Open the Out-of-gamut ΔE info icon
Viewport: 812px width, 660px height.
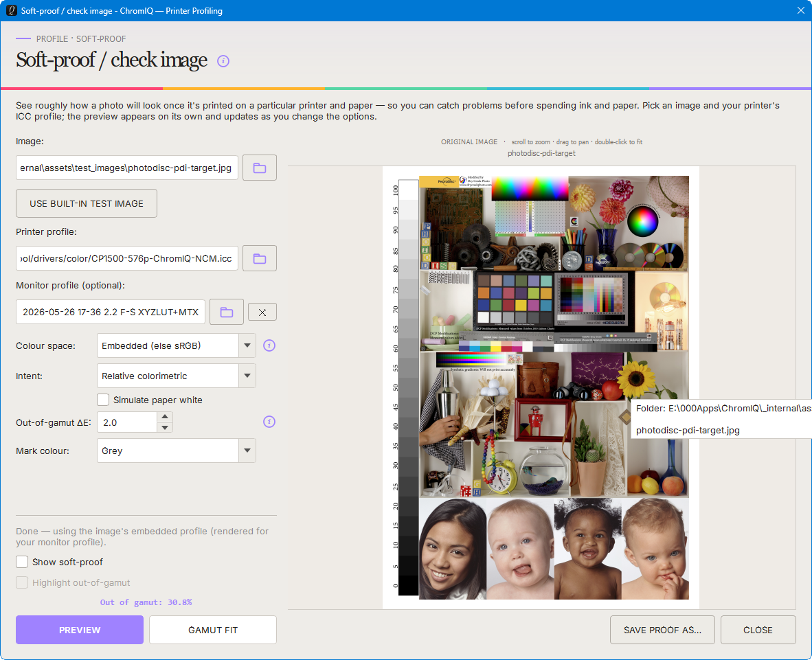pyautogui.click(x=269, y=422)
